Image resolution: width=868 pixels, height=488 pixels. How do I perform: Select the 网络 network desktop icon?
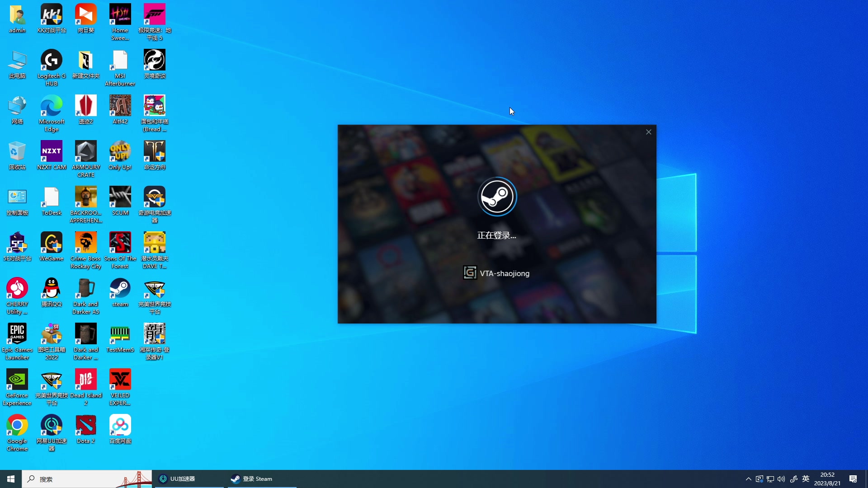pyautogui.click(x=17, y=110)
